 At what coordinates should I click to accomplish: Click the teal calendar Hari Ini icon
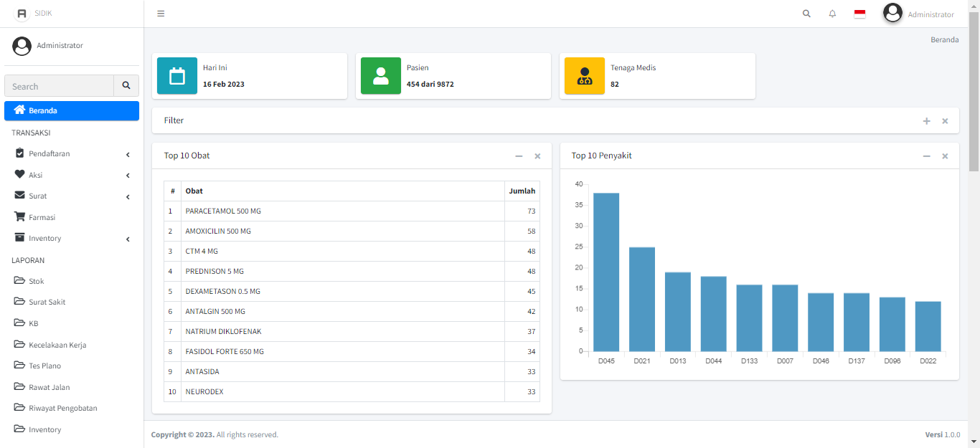[x=177, y=76]
